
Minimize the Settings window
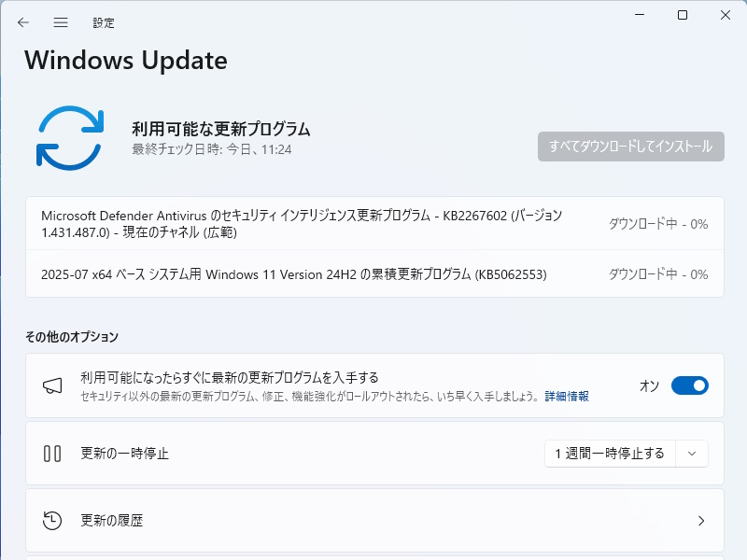(x=640, y=15)
